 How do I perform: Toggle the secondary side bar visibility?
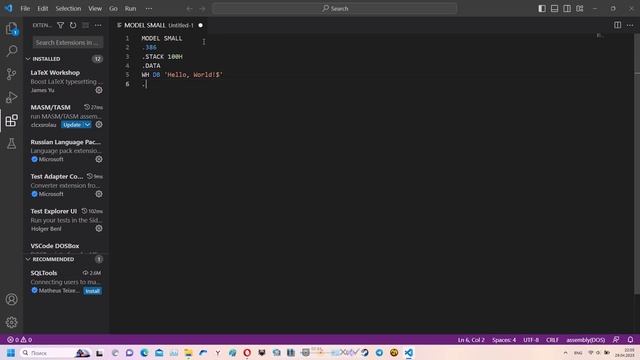tap(567, 9)
